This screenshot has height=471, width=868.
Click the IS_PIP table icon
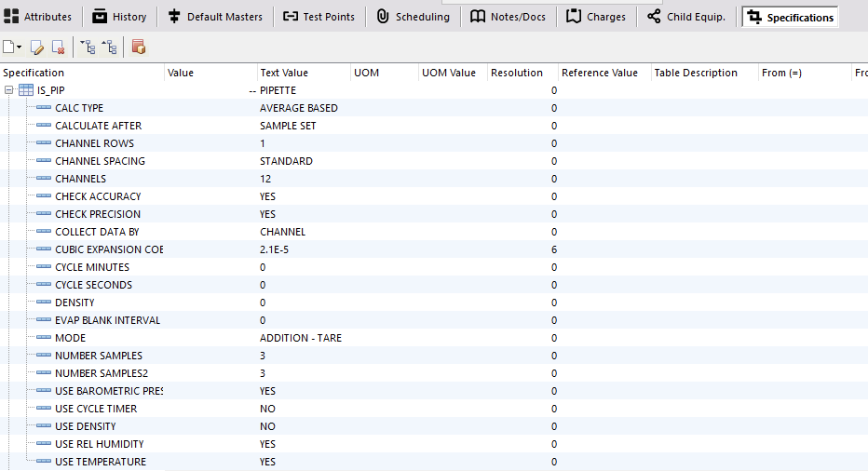pos(26,90)
